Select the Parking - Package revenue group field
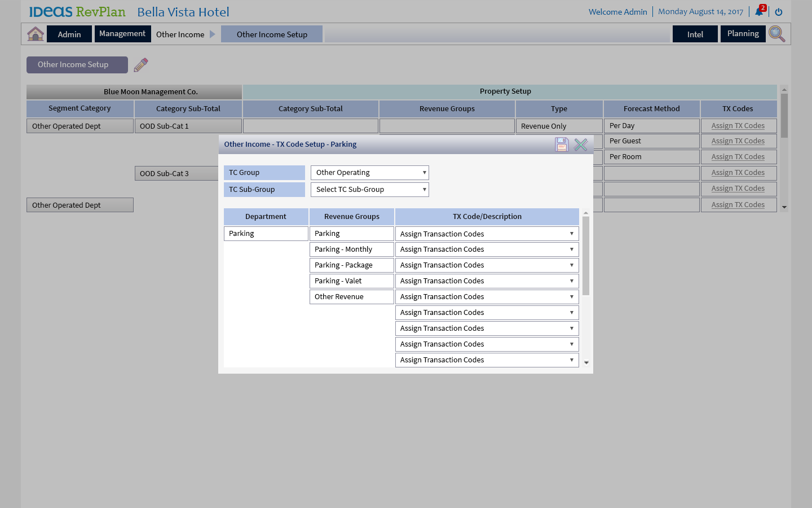This screenshot has width=812, height=508. pyautogui.click(x=351, y=265)
